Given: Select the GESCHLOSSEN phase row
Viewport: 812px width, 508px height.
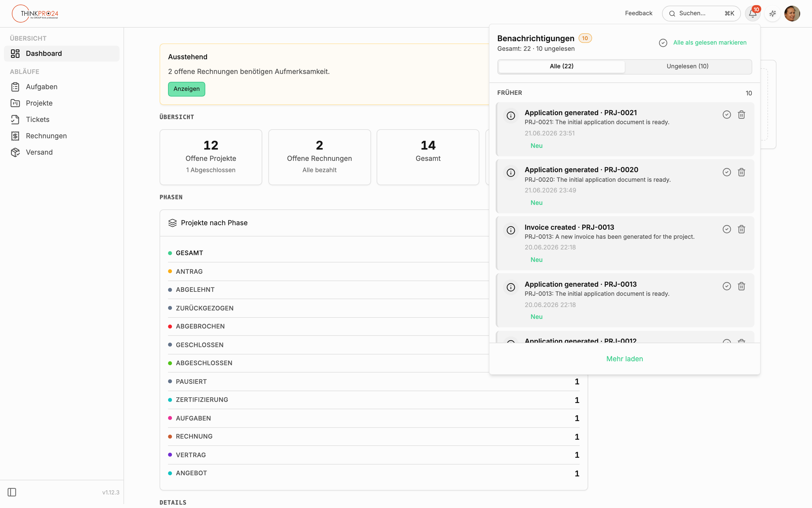Looking at the screenshot, I should 374,345.
